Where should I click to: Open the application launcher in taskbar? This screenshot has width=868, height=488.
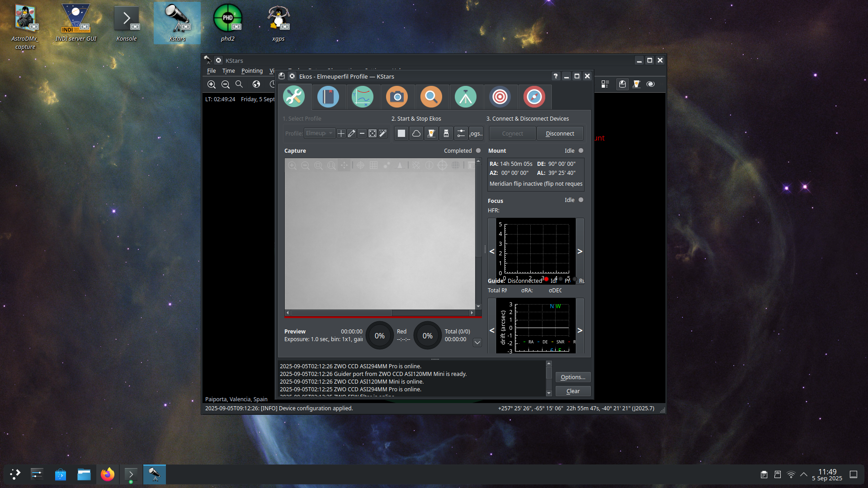tap(15, 474)
